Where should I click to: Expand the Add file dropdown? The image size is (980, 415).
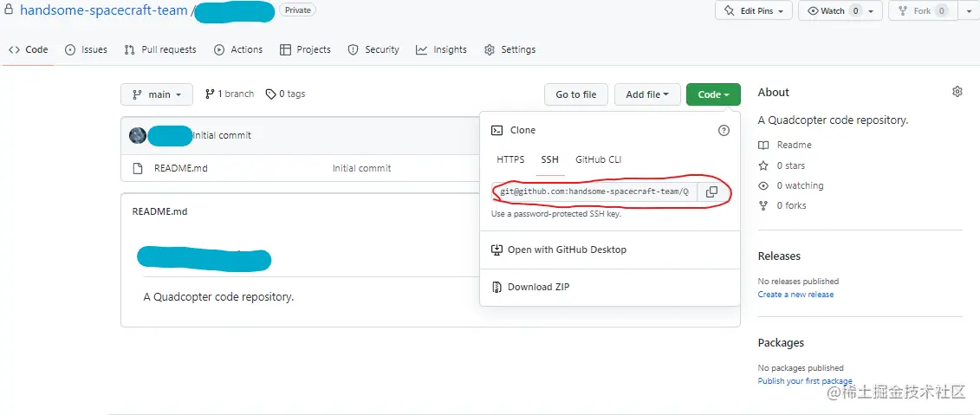click(647, 94)
